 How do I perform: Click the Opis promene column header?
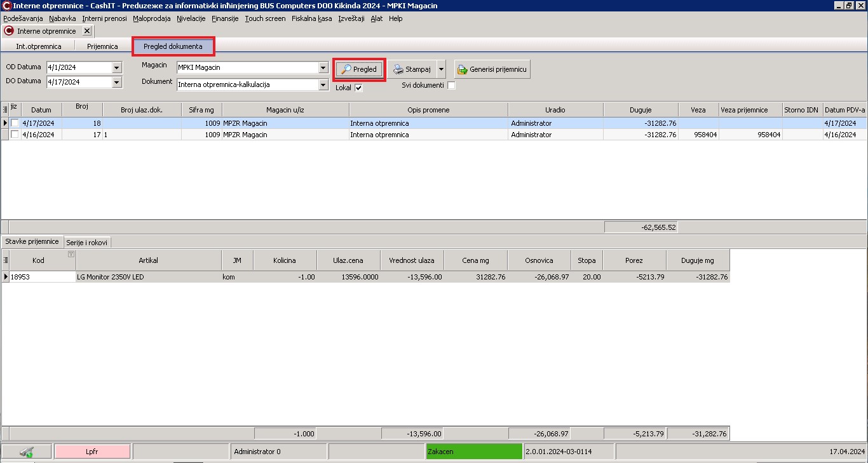(x=428, y=110)
